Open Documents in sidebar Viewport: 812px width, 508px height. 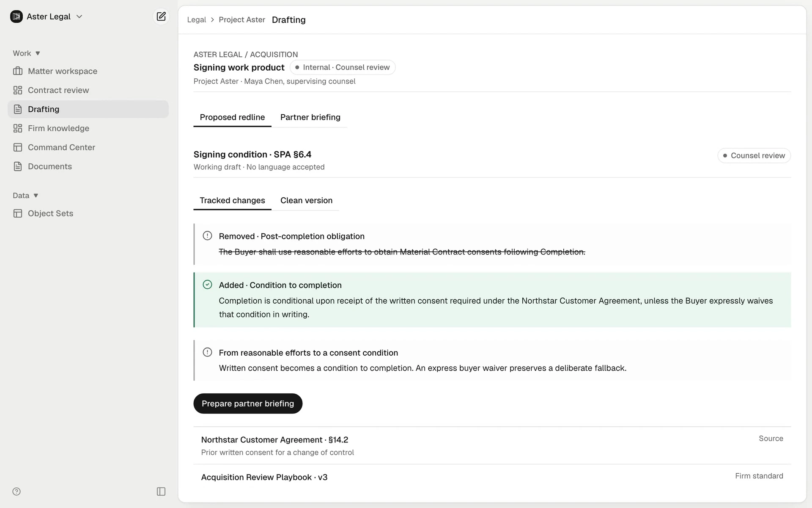(88, 166)
